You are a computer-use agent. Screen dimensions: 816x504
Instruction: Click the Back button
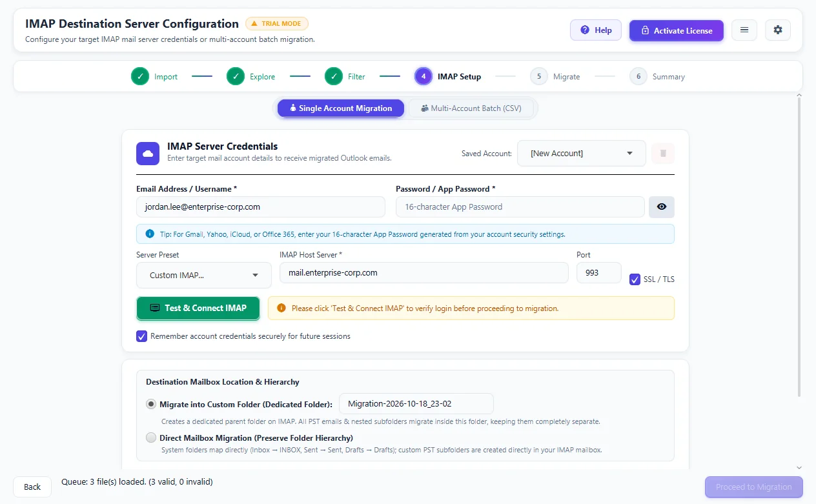pyautogui.click(x=32, y=487)
